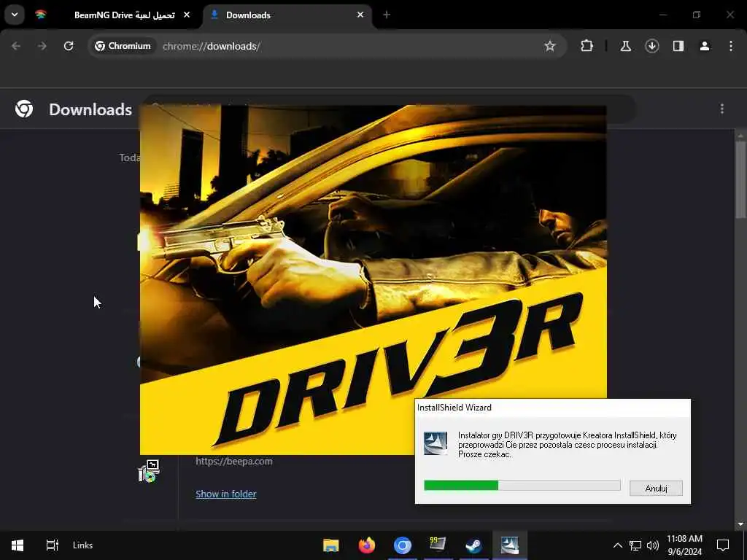Image resolution: width=747 pixels, height=560 pixels.
Task: Select the InstallShield taskbar icon
Action: pos(509,545)
